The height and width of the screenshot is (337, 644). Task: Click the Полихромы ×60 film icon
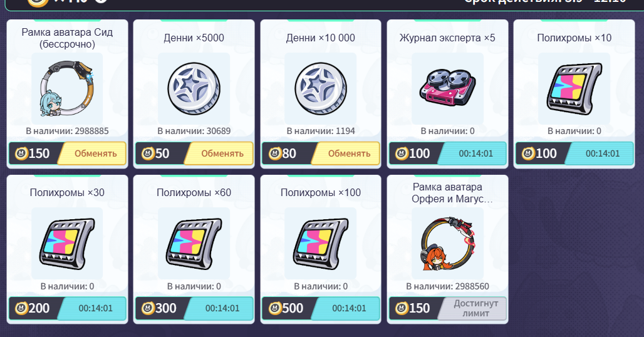click(x=194, y=244)
